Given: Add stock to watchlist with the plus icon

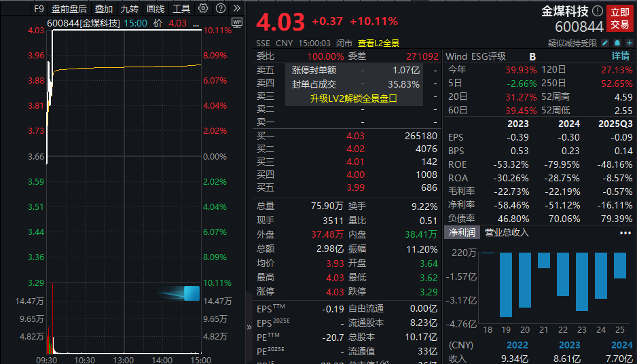Looking at the screenshot, I should click(x=630, y=43).
